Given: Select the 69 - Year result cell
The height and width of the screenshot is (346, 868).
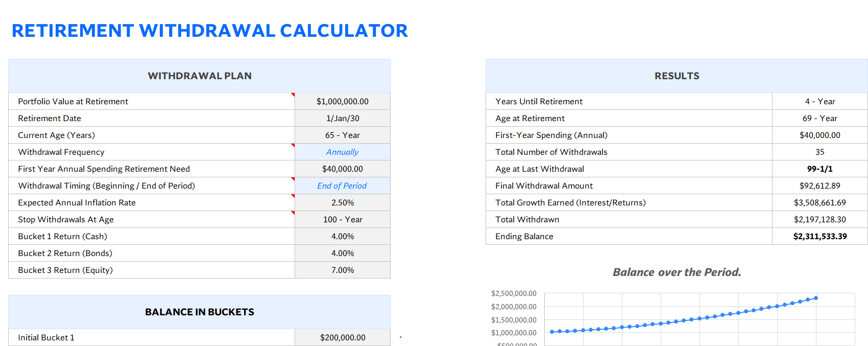Looking at the screenshot, I should [820, 118].
